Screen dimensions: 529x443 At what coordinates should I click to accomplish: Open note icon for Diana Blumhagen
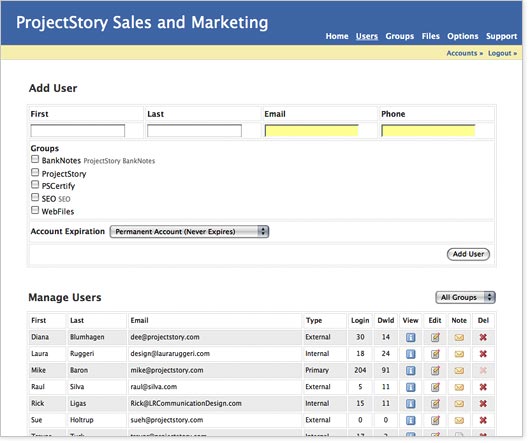coord(459,337)
